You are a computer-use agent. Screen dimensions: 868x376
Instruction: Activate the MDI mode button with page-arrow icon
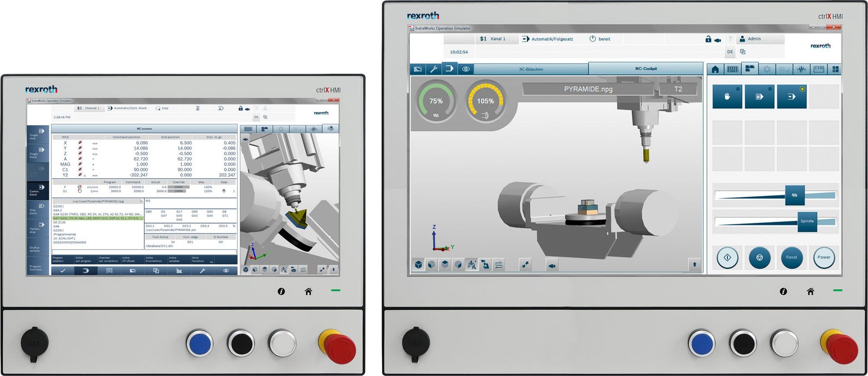(759, 96)
